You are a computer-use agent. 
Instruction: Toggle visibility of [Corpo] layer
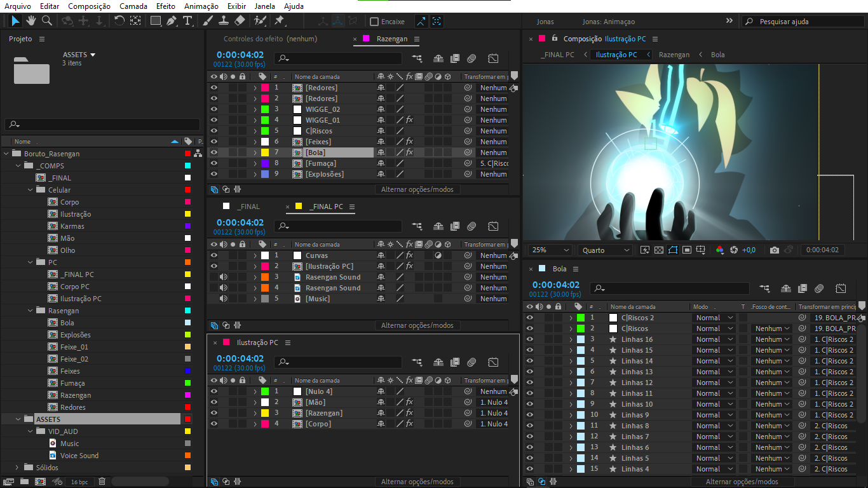pos(214,424)
